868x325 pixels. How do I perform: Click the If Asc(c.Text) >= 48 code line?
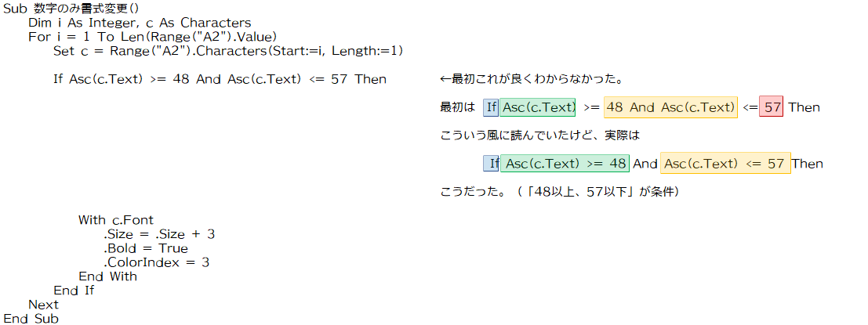(x=220, y=79)
